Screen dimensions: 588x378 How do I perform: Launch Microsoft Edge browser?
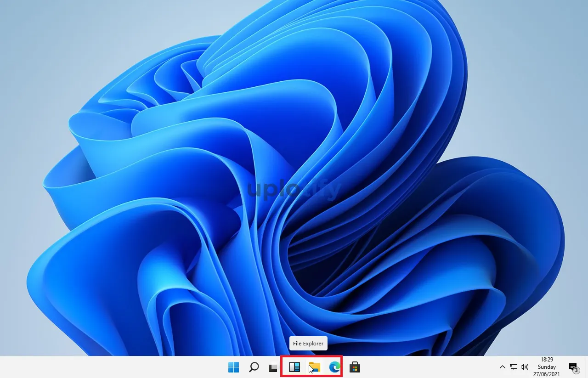334,367
